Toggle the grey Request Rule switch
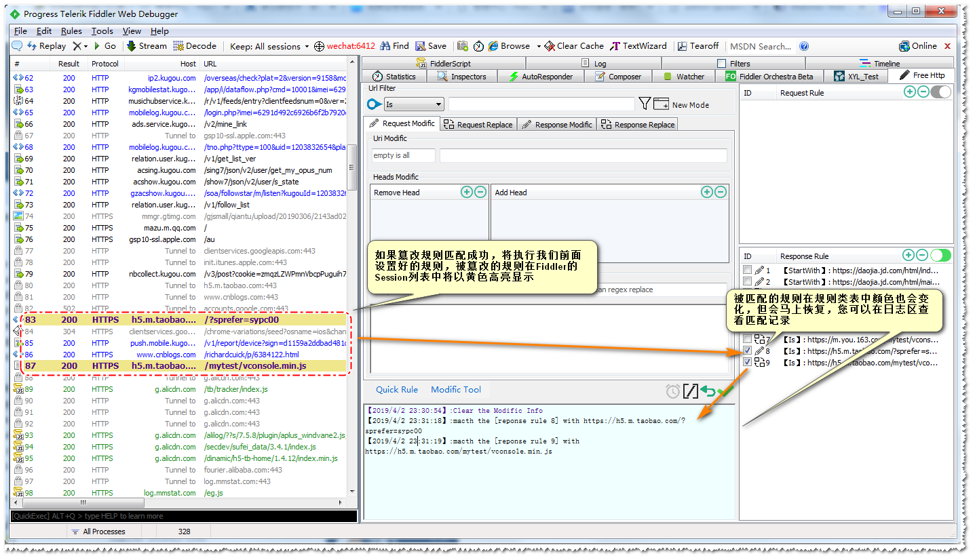 pos(941,92)
